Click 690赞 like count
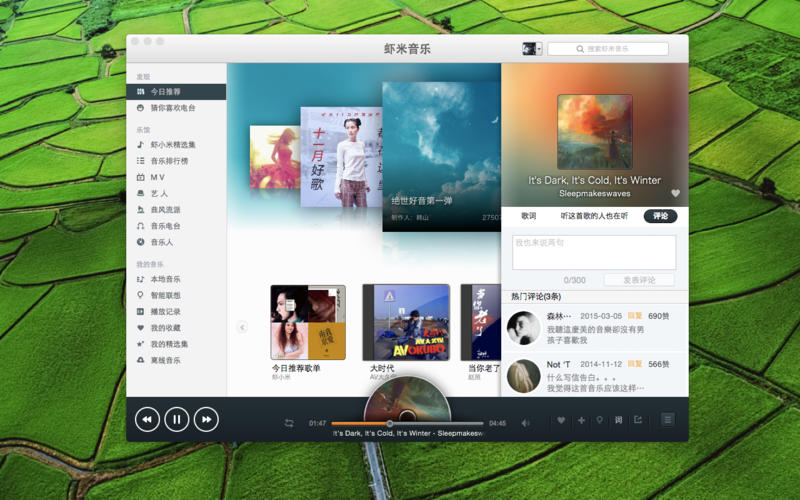Viewport: 800px width, 500px height. [x=659, y=316]
